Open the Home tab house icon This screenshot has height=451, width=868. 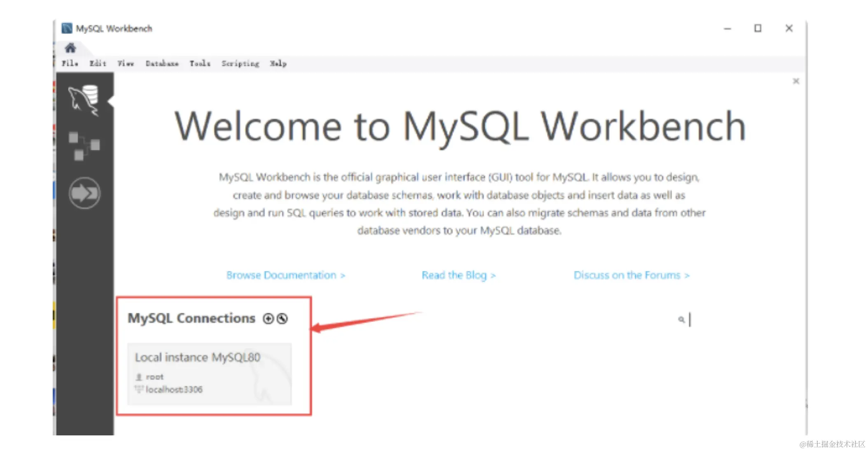click(x=70, y=48)
